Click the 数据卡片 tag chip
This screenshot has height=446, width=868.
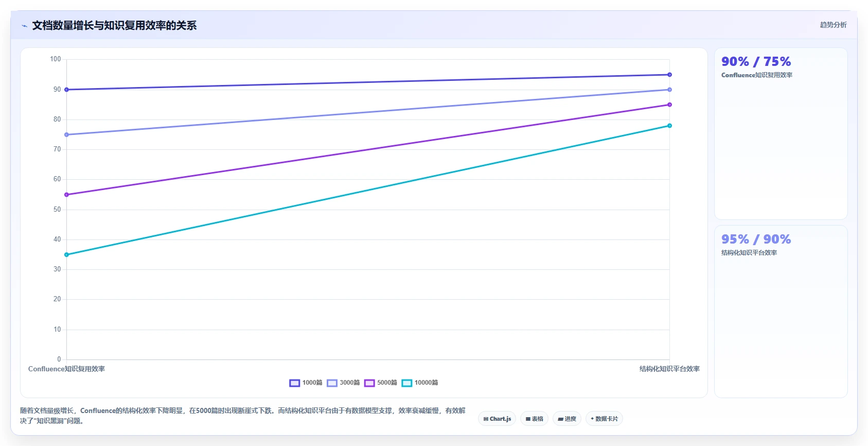(x=604, y=419)
